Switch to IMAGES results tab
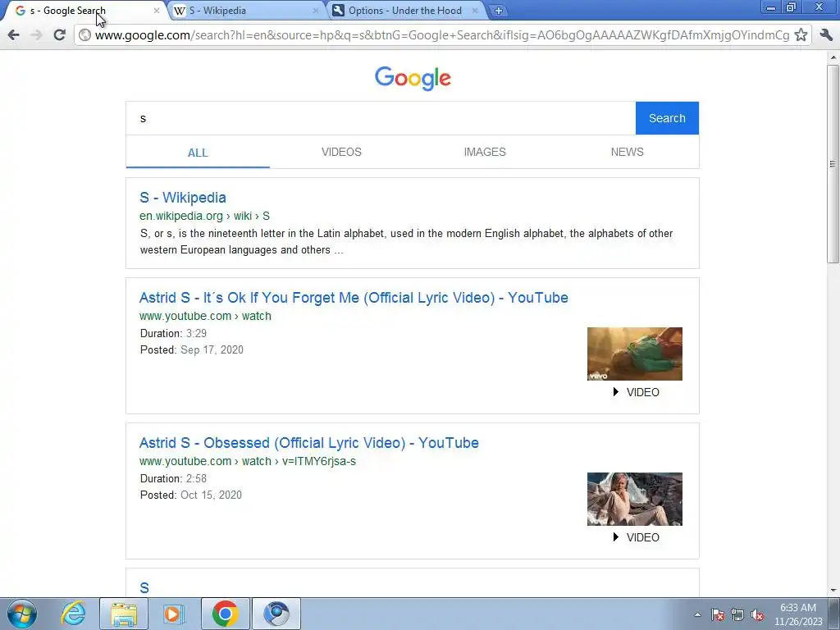Image resolution: width=840 pixels, height=630 pixels. [x=484, y=152]
